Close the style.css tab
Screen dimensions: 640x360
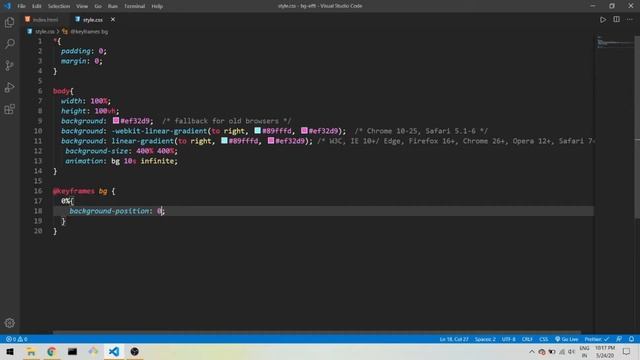click(x=113, y=20)
